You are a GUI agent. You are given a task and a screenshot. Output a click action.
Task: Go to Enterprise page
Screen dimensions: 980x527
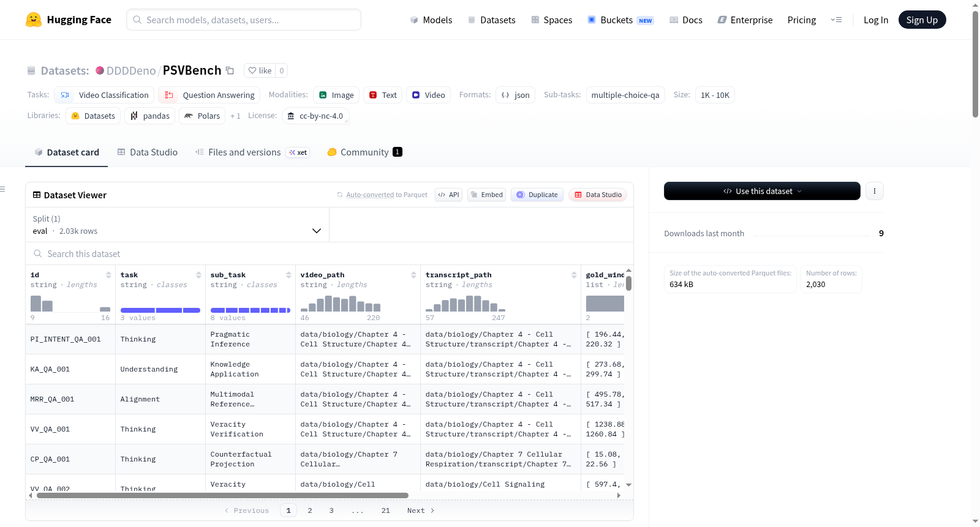(x=745, y=20)
